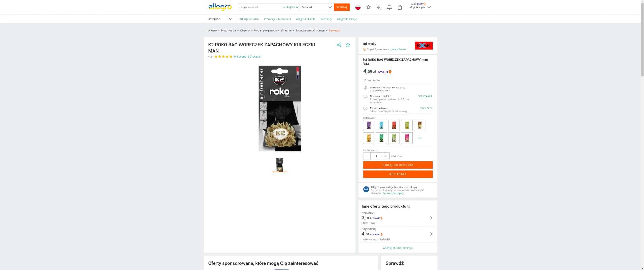Click the search input field
This screenshot has height=270, width=644.
coord(260,7)
